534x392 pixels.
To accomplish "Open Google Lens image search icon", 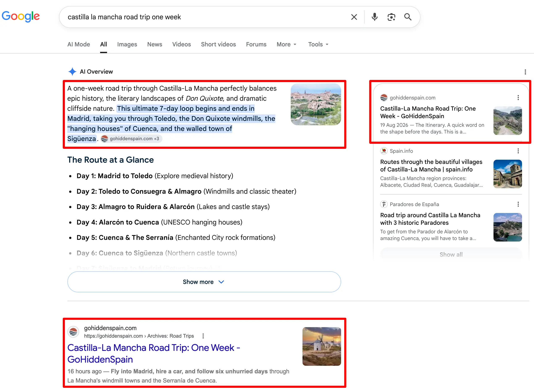I will pyautogui.click(x=391, y=17).
